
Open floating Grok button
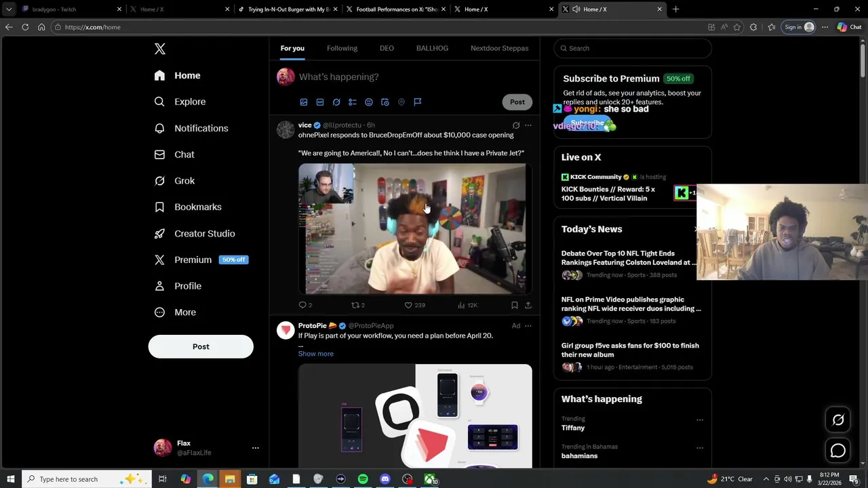(x=838, y=420)
